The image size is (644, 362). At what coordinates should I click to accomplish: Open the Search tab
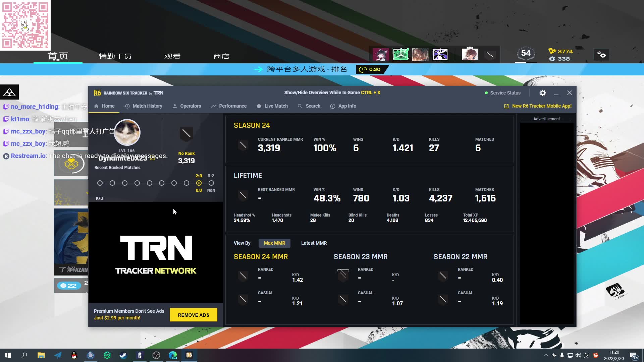pos(309,106)
